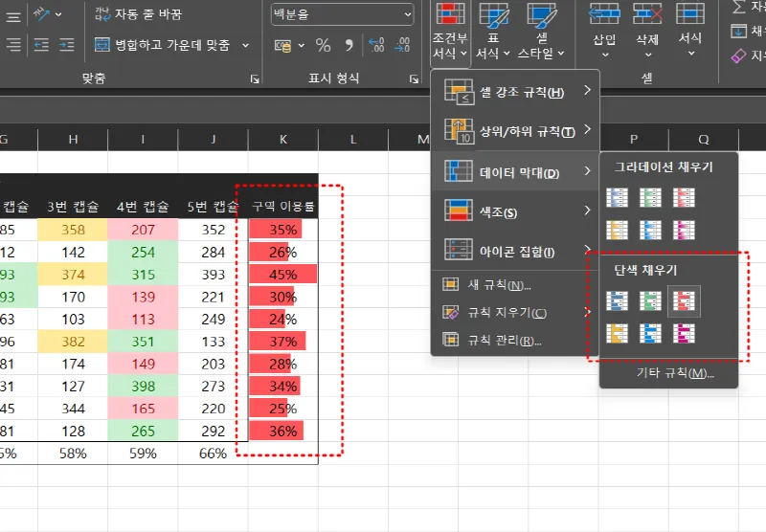Click the cell with value 358

tap(73, 230)
